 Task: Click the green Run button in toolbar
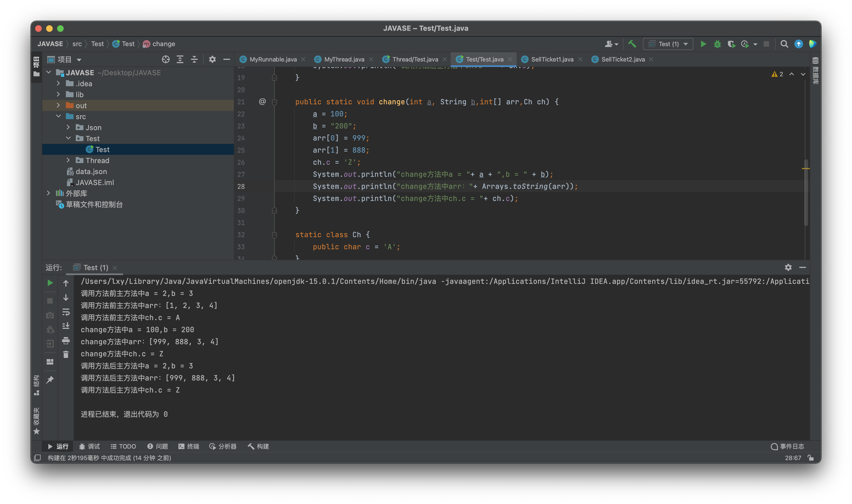(703, 44)
